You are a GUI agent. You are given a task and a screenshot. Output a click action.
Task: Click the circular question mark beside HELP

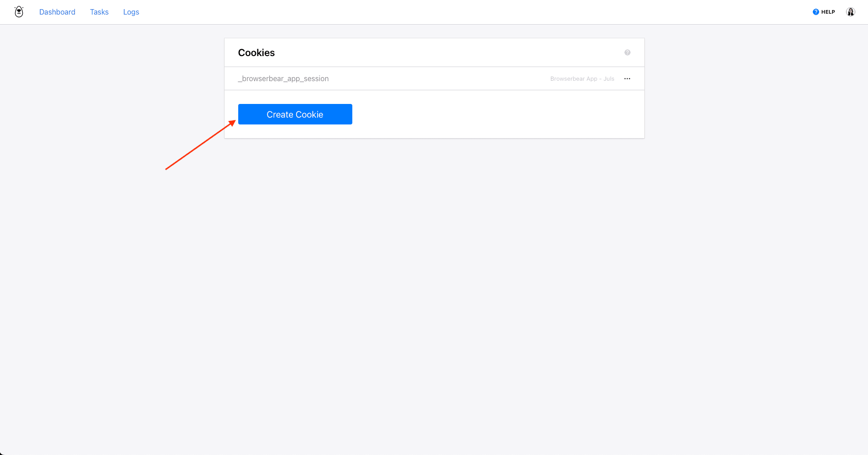(816, 11)
